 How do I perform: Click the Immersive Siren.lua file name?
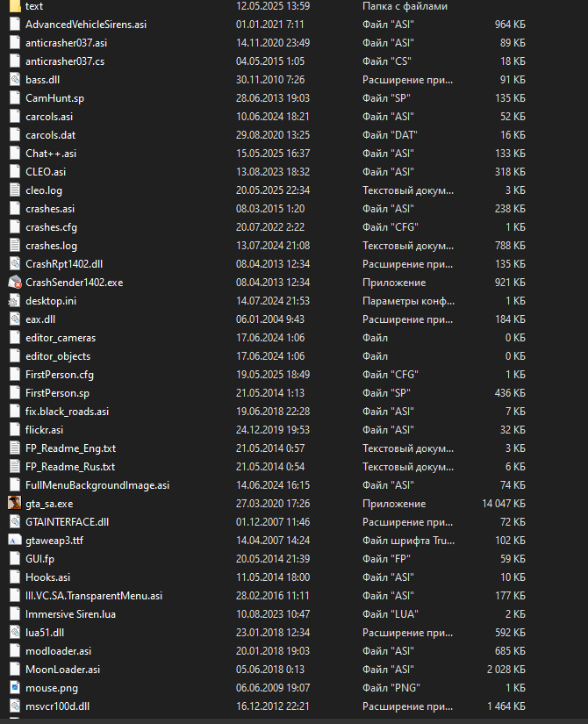pos(70,614)
